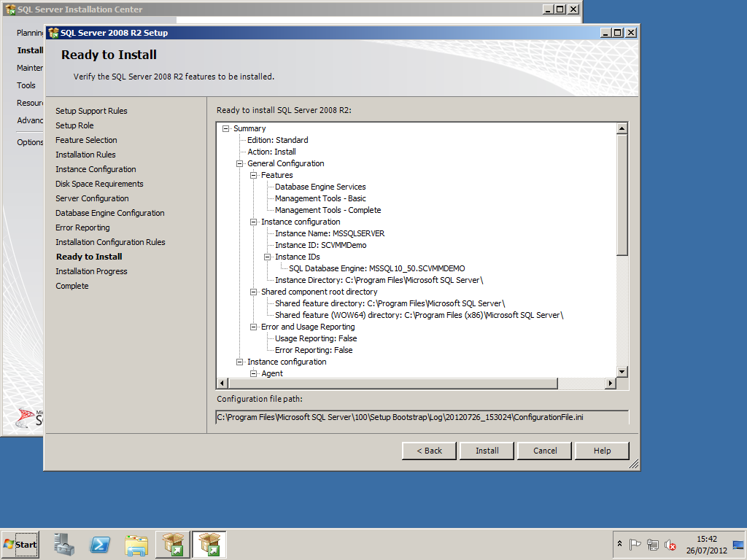
Task: Select Instance ID: SCVMMDemo row
Action: [x=321, y=245]
